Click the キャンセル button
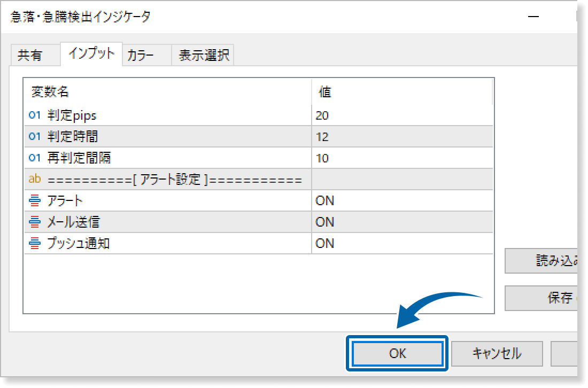588x388 pixels. tap(497, 353)
